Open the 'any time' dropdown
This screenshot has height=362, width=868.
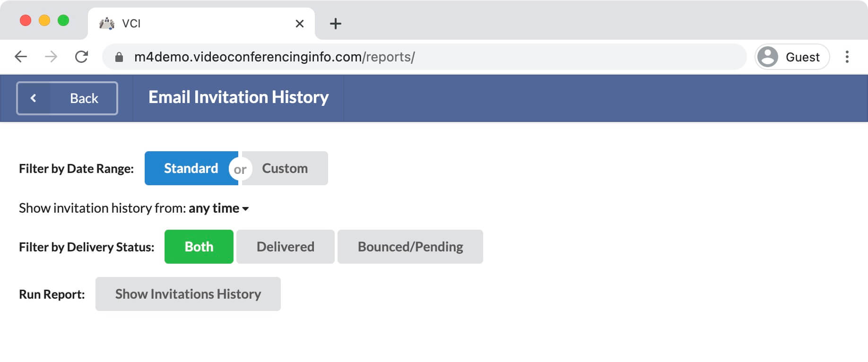point(218,208)
